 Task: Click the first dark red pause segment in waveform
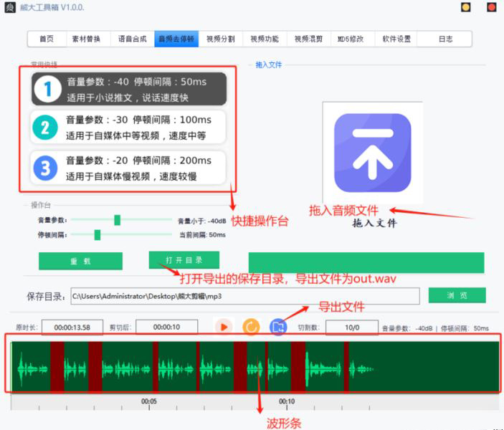pos(57,367)
